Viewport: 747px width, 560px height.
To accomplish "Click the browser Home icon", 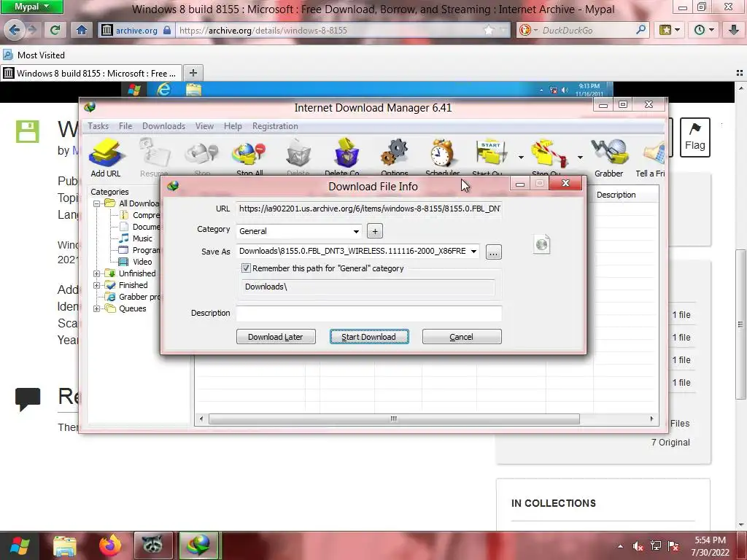I will click(82, 30).
